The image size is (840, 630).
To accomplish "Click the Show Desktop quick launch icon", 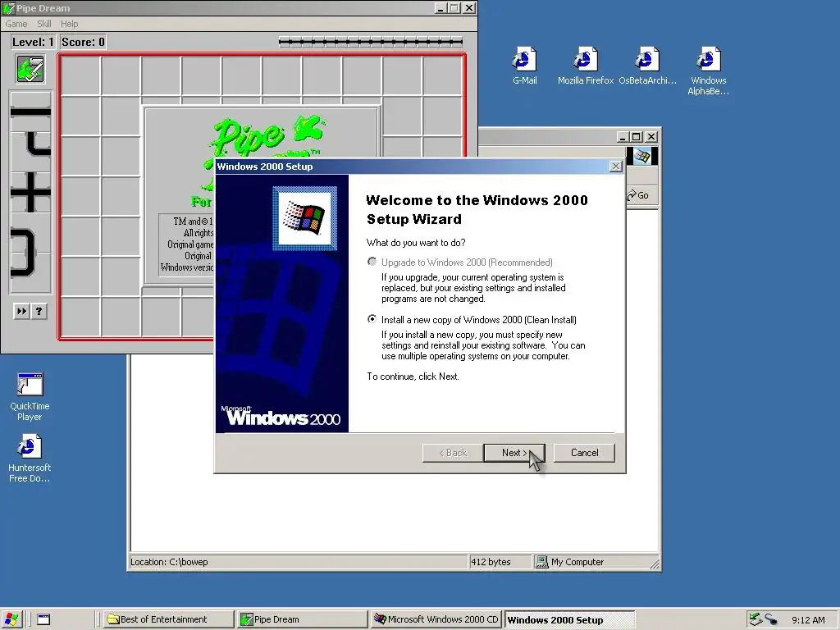I will (x=43, y=619).
